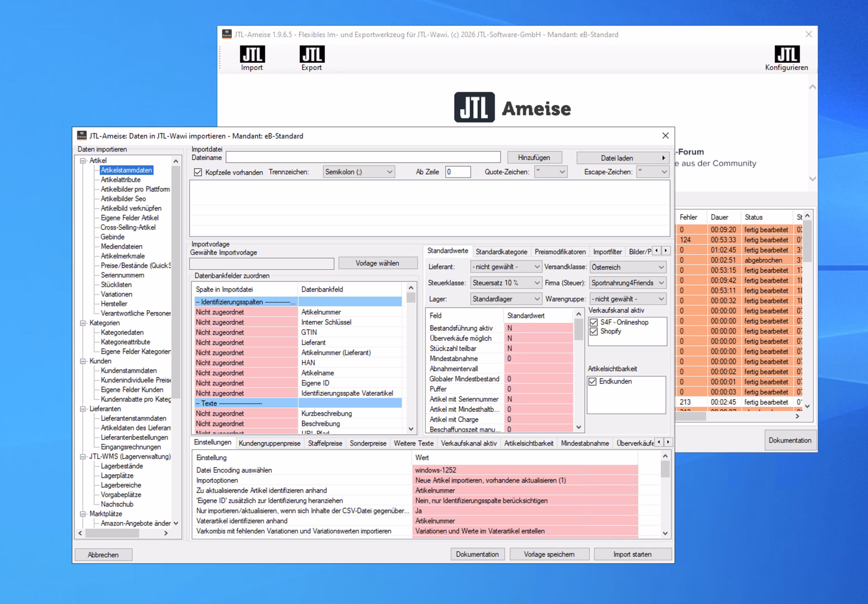
Task: Select Lagerbestände in the tree
Action: (x=122, y=466)
